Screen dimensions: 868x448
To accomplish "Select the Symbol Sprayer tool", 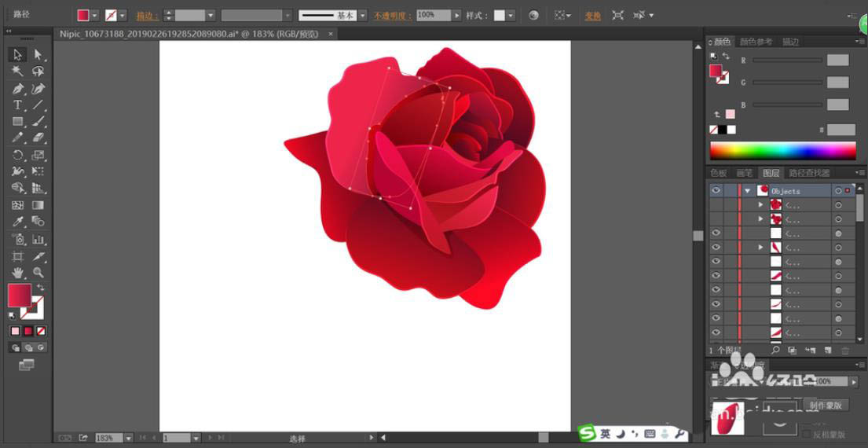I will (x=18, y=239).
